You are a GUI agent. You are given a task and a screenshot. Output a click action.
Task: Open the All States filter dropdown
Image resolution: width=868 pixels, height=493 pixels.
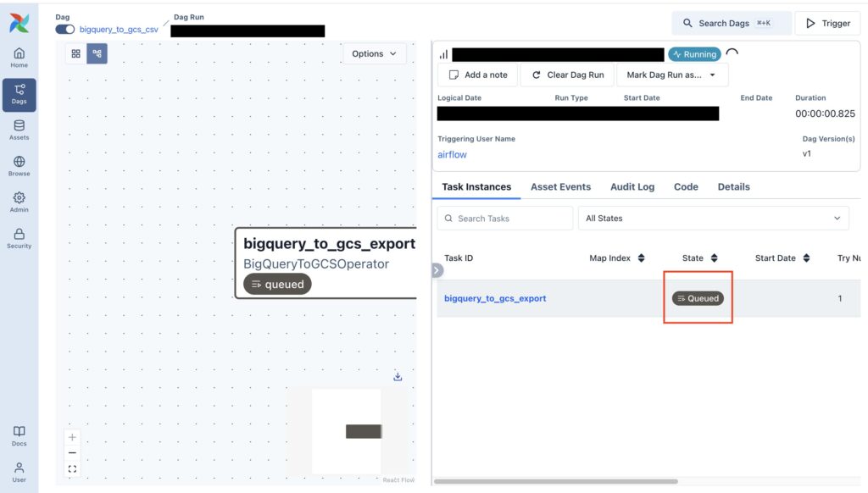pos(714,218)
